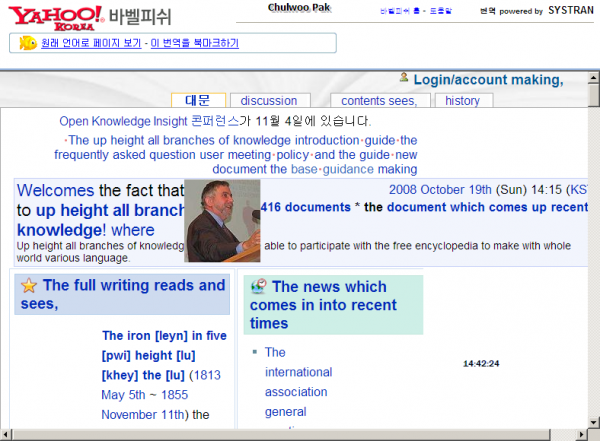Click the 'Chulwoo Pak' title text

(299, 7)
